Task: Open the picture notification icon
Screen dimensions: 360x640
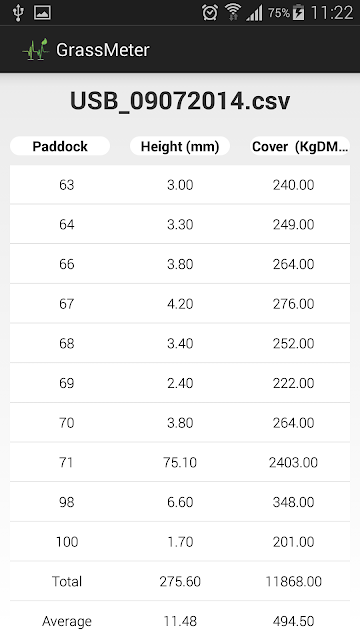Action: point(42,13)
